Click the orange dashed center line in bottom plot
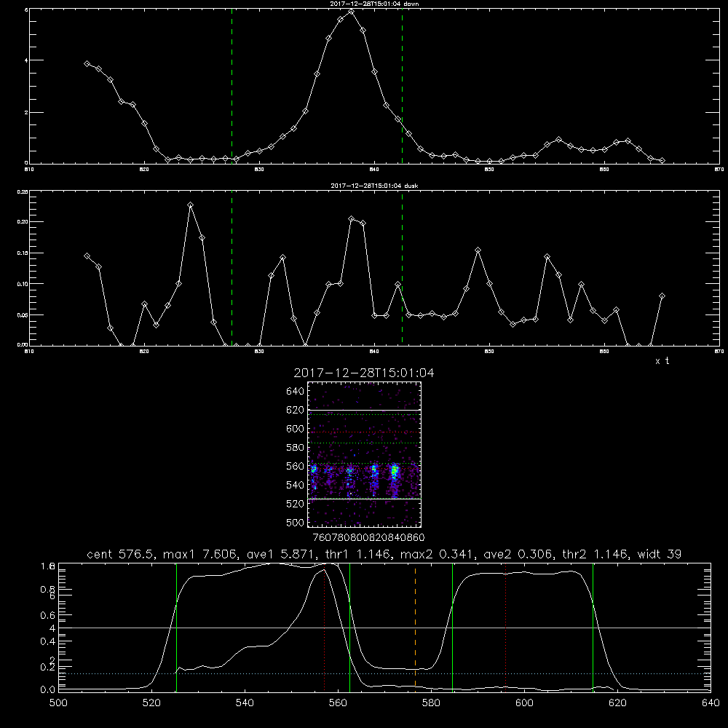Image resolution: width=728 pixels, height=728 pixels. click(x=415, y=627)
